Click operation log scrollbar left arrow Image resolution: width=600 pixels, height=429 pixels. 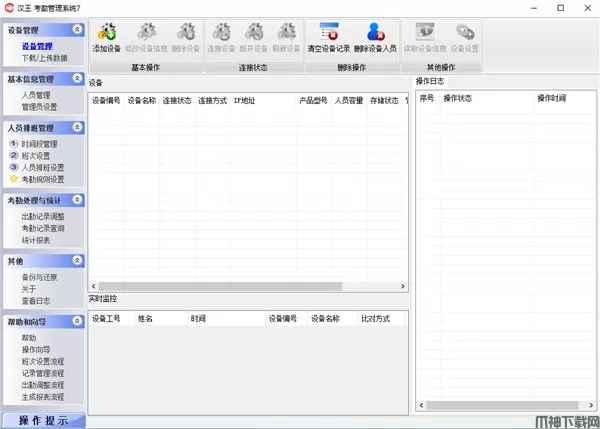click(x=421, y=405)
